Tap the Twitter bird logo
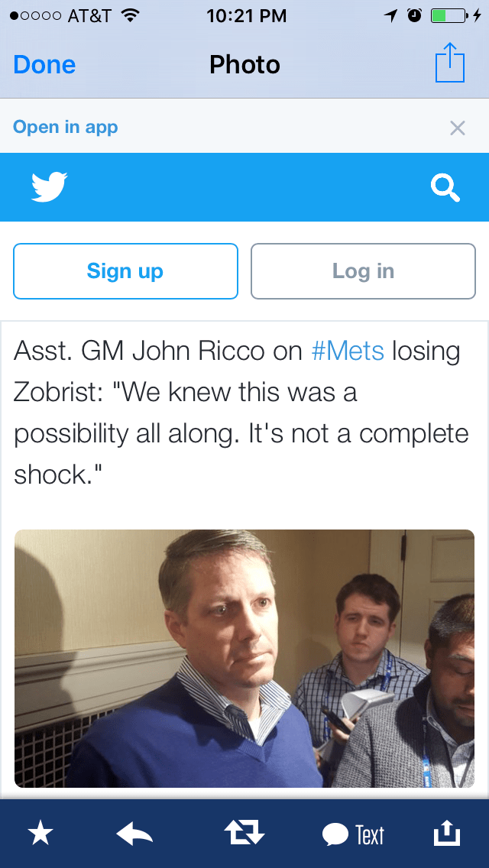The width and height of the screenshot is (489, 868). (x=50, y=187)
